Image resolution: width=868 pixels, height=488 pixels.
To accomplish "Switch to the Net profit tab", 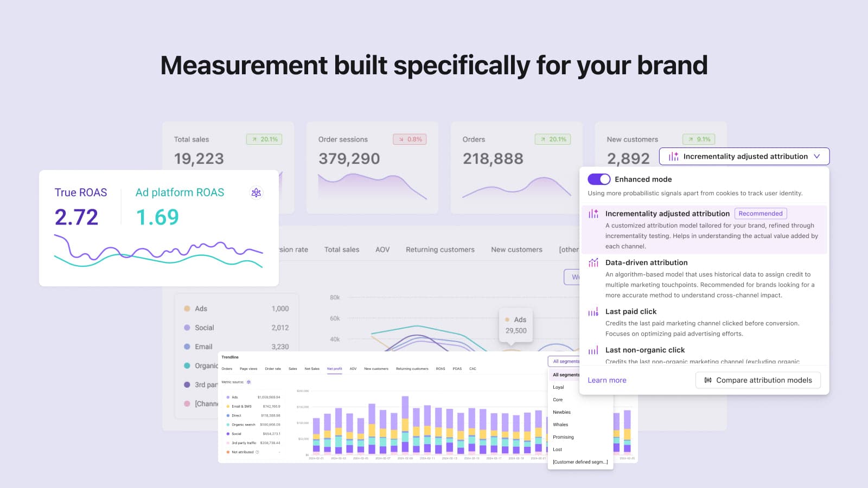I will 334,369.
